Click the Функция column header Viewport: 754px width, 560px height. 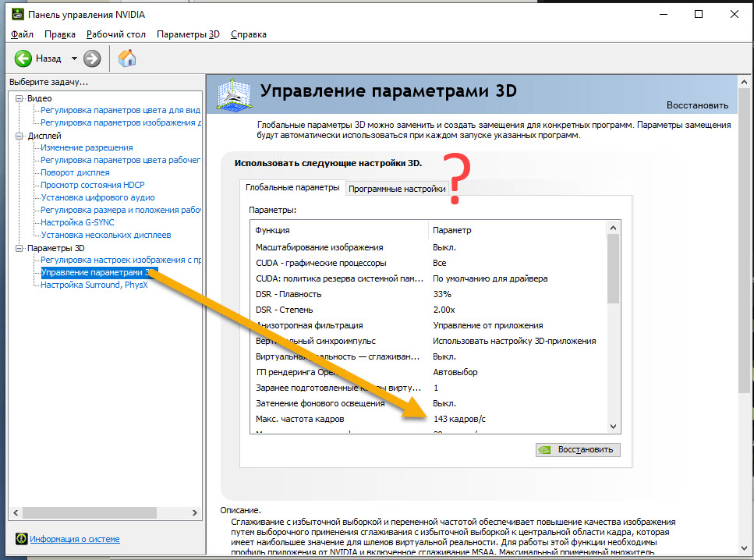tap(339, 230)
